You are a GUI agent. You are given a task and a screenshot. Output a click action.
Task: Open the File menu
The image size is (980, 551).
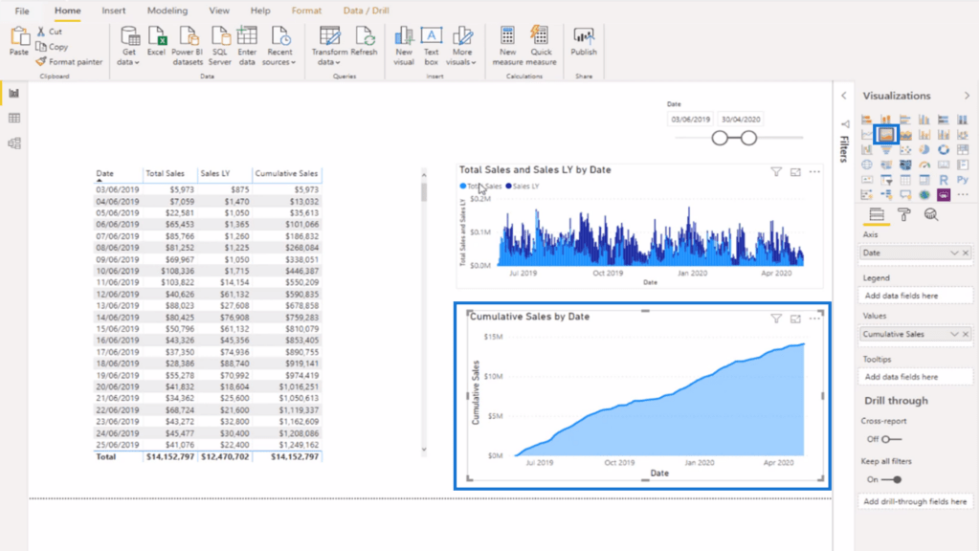[22, 11]
